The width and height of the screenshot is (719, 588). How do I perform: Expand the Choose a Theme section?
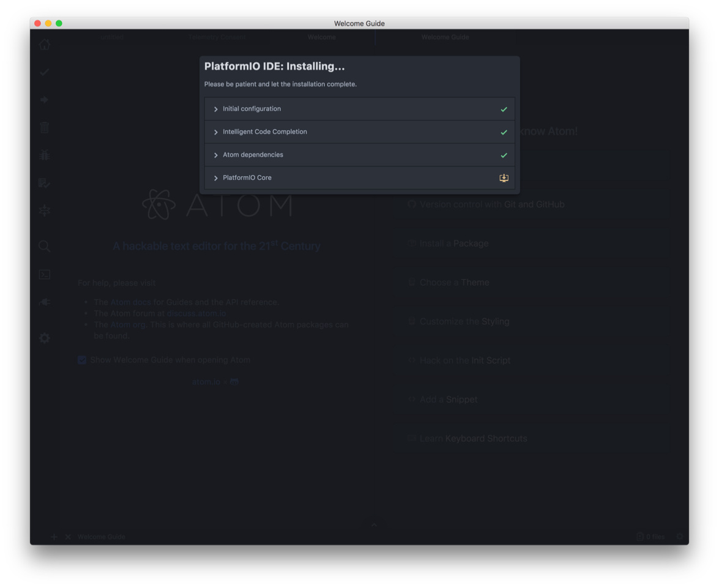pos(532,283)
